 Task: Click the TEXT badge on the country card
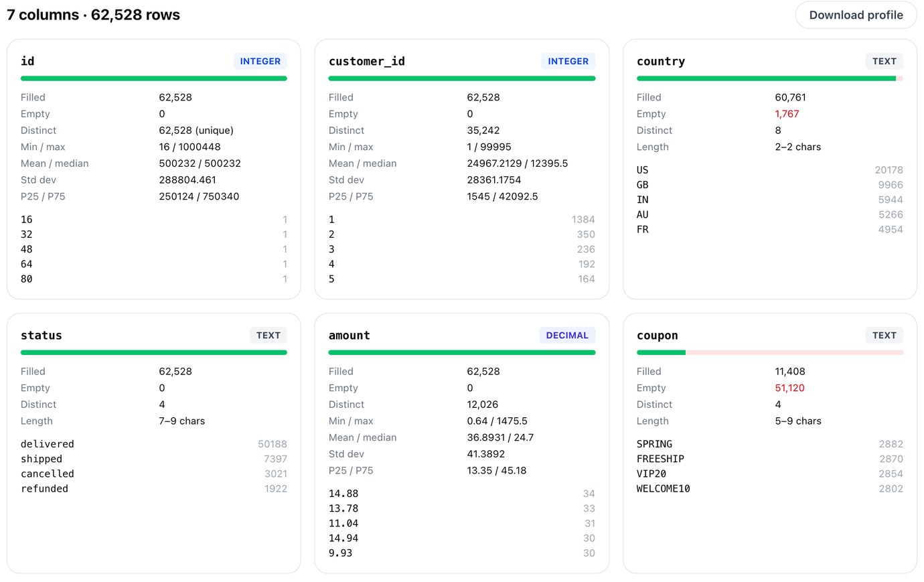[x=884, y=61]
